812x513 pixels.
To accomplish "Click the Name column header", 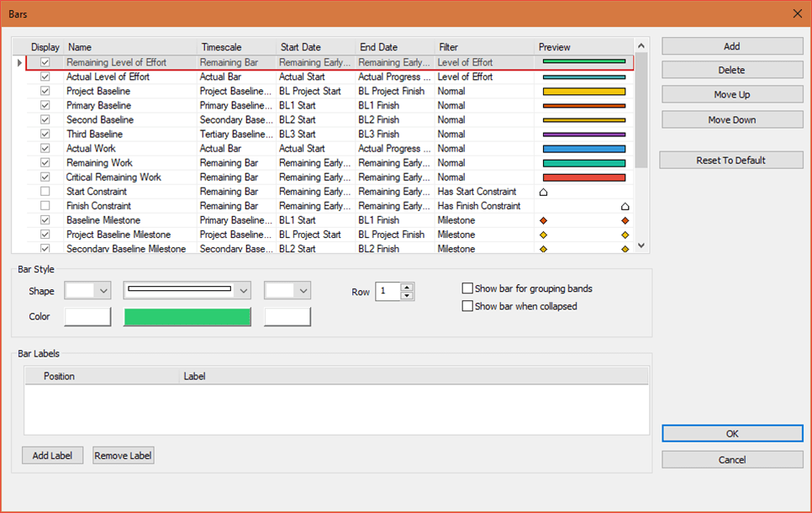I will tap(130, 47).
